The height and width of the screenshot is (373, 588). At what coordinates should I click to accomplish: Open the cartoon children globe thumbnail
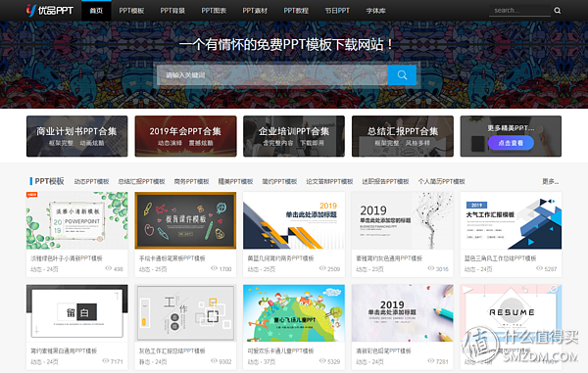294,313
